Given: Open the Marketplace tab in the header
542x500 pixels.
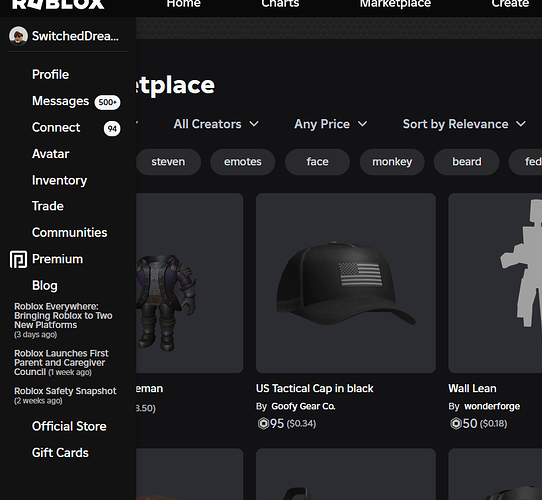Looking at the screenshot, I should [395, 4].
